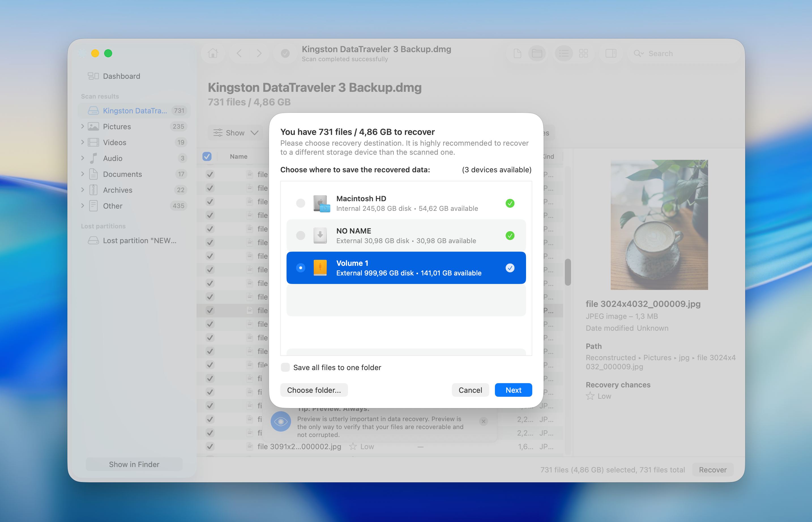Expand the Pictures category chevron
The image size is (812, 522).
(82, 126)
